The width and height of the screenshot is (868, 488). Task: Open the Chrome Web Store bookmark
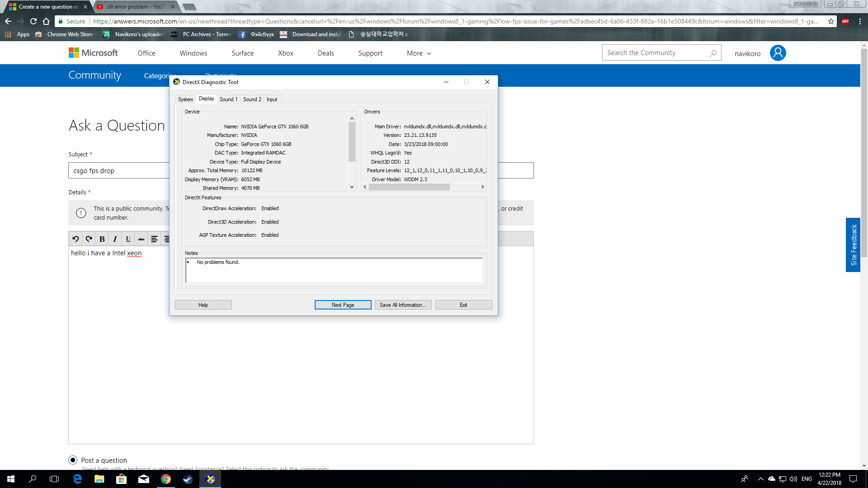(65, 34)
